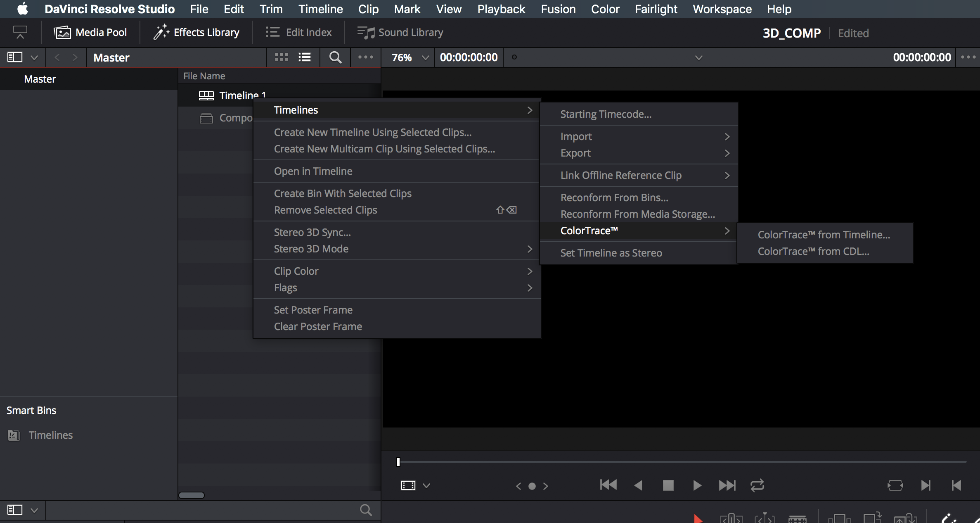Select ColorTrace from Timeline option
Screen dimensions: 980x523
click(823, 234)
